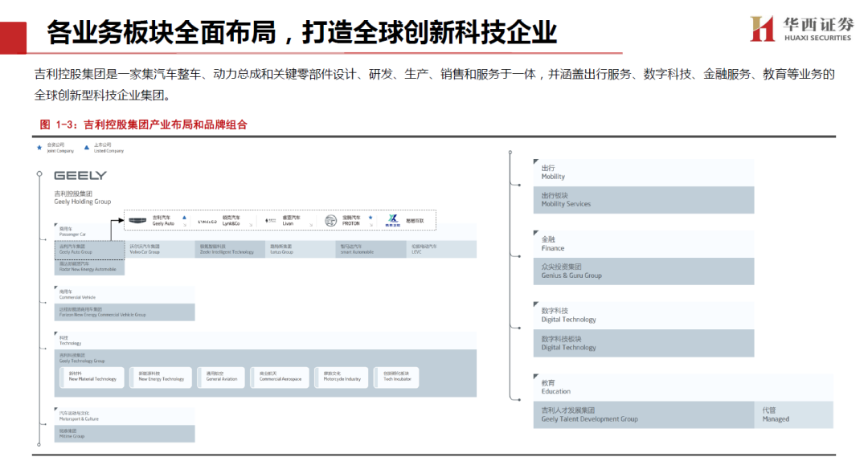This screenshot has width=868, height=457.
Task: Click the Commercial Vehicle heading
Action: pyautogui.click(x=77, y=294)
